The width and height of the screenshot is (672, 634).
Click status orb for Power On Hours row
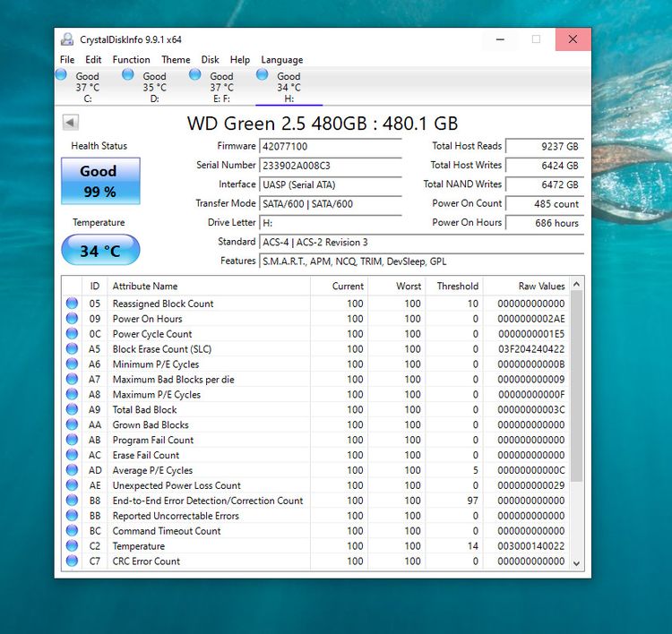(x=72, y=318)
